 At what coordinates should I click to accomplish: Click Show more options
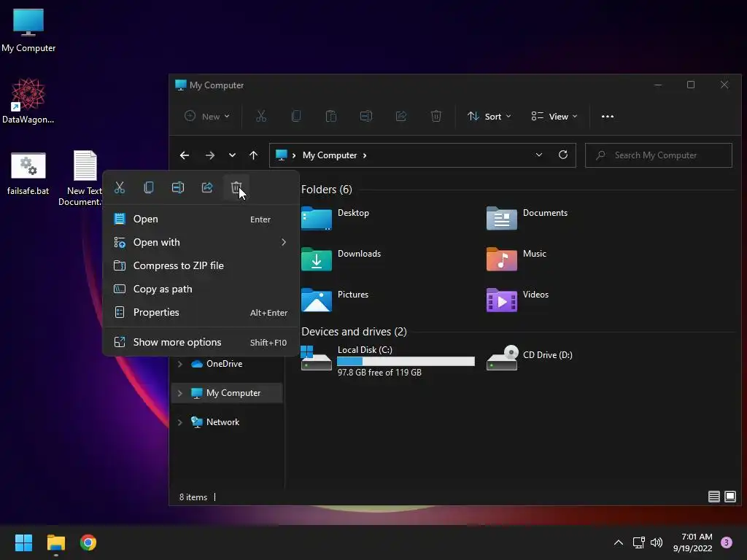[201, 343]
